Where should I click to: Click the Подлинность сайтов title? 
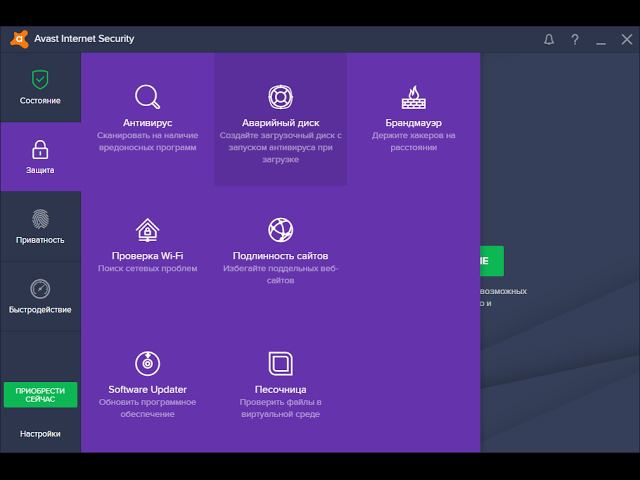point(280,256)
